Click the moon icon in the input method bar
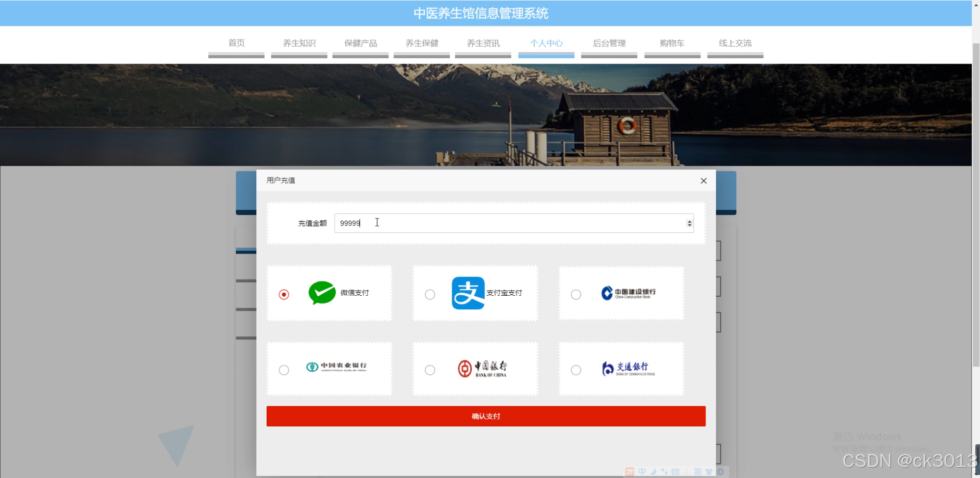The height and width of the screenshot is (478, 980). pyautogui.click(x=653, y=472)
